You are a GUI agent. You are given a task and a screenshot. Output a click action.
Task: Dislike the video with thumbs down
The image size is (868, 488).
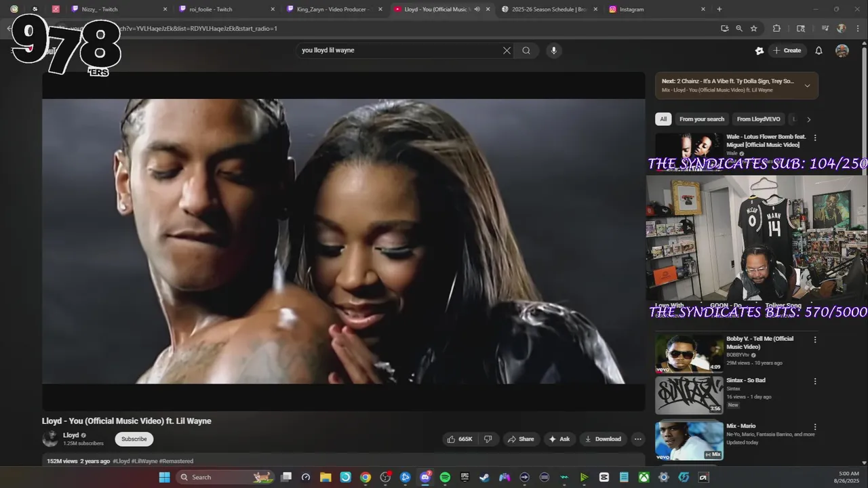click(488, 439)
